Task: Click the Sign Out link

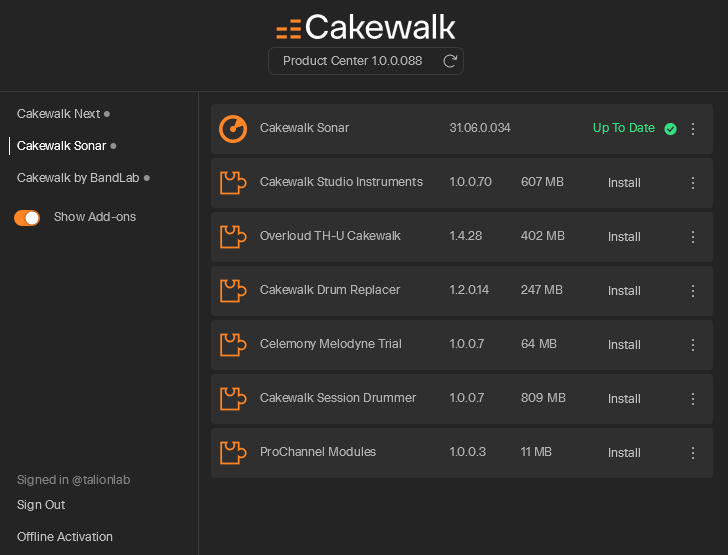Action: coord(41,505)
